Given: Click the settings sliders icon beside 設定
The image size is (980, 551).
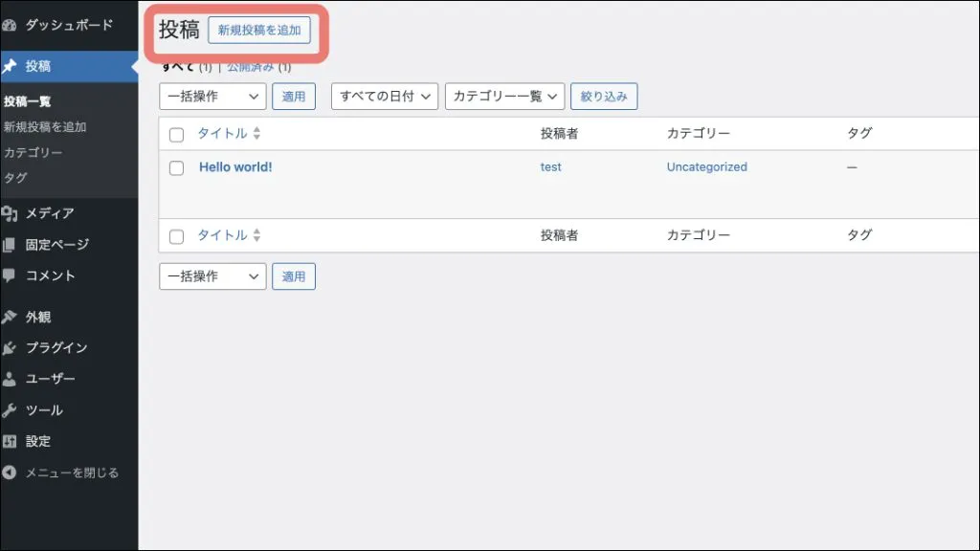Looking at the screenshot, I should (10, 442).
